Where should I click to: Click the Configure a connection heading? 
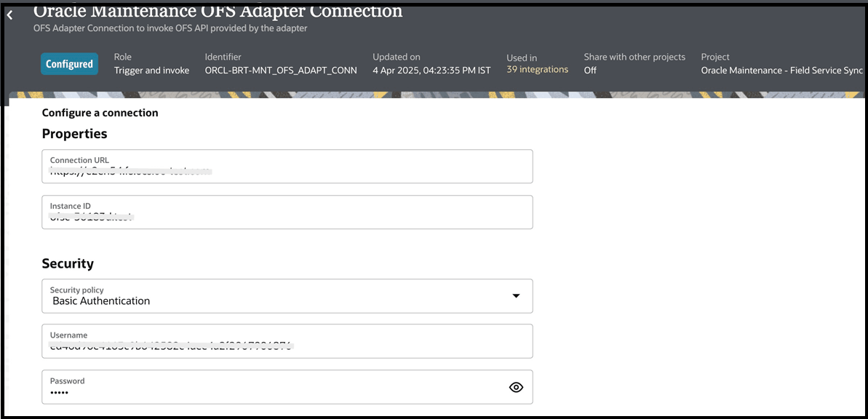pos(100,113)
